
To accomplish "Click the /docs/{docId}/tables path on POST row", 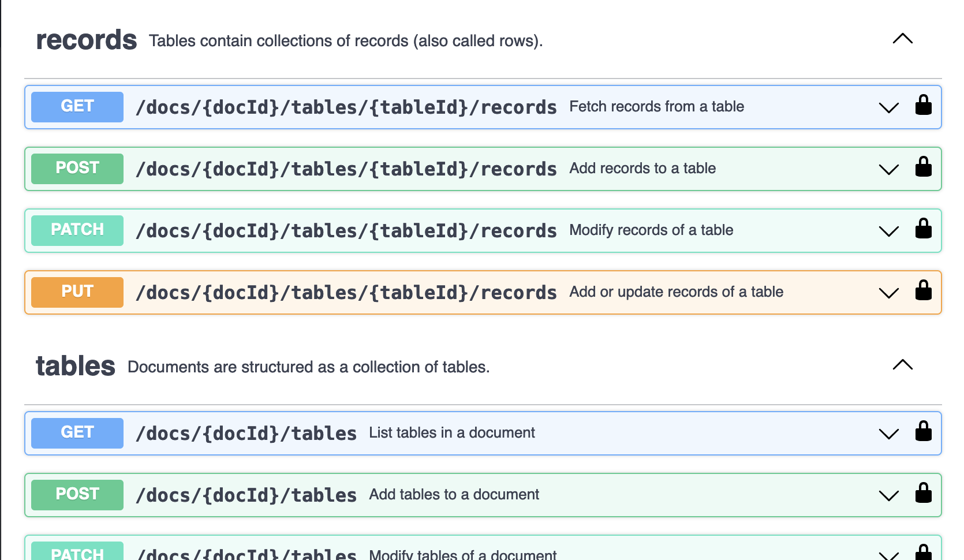I will (246, 495).
